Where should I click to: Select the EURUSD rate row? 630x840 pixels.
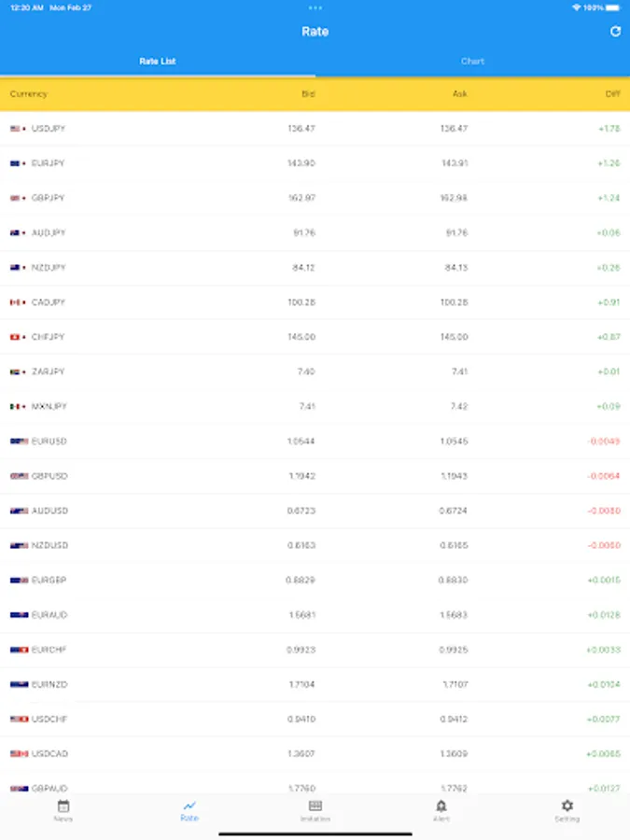coord(315,441)
